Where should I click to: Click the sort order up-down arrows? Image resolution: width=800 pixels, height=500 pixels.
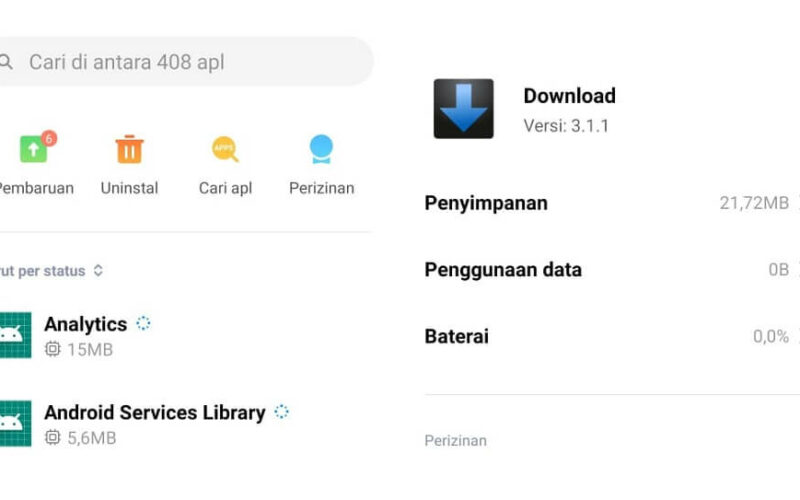(x=98, y=270)
